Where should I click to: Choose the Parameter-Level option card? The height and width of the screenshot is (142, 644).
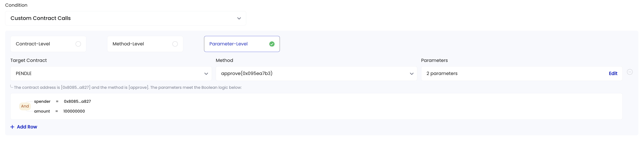tap(242, 44)
